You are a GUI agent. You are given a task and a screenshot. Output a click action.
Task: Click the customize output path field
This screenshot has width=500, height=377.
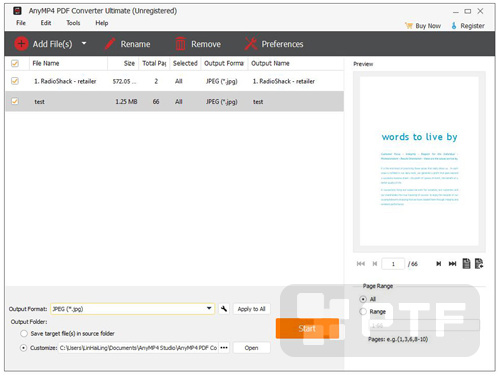pos(139,348)
